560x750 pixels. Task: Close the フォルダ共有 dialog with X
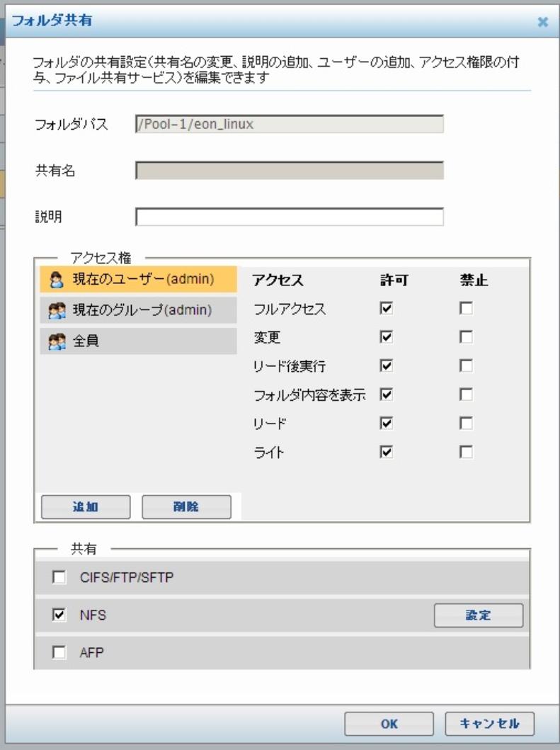pyautogui.click(x=543, y=22)
